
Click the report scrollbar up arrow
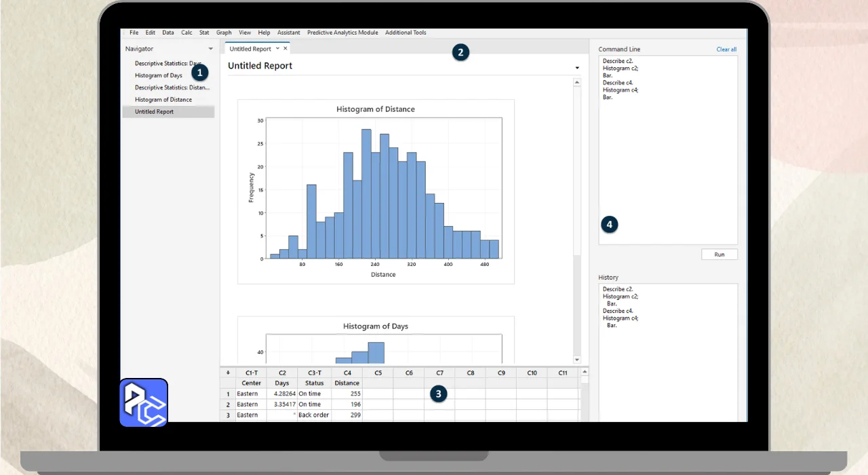click(577, 82)
